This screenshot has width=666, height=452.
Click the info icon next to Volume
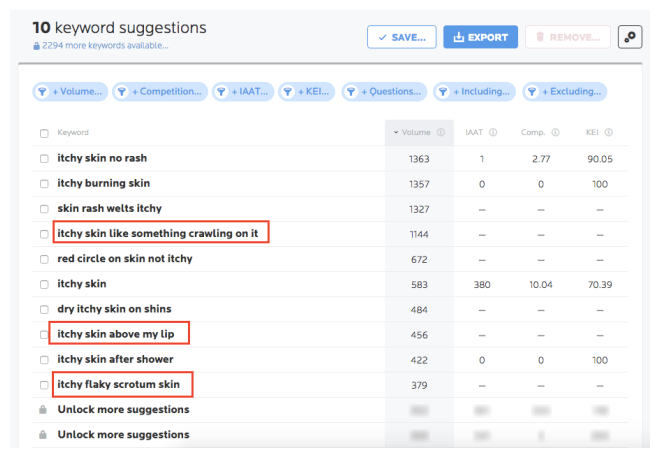[440, 132]
